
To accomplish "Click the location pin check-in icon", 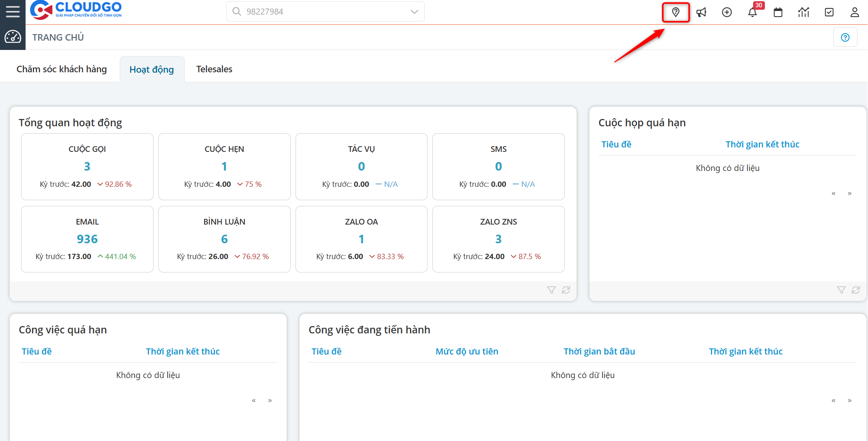I will [676, 12].
